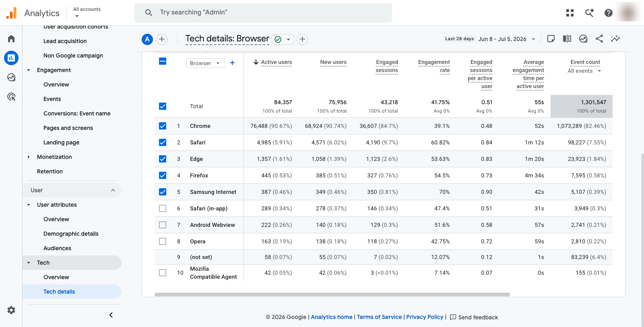This screenshot has height=327, width=644.
Task: Open the Explore icon in left rail
Action: (x=11, y=77)
